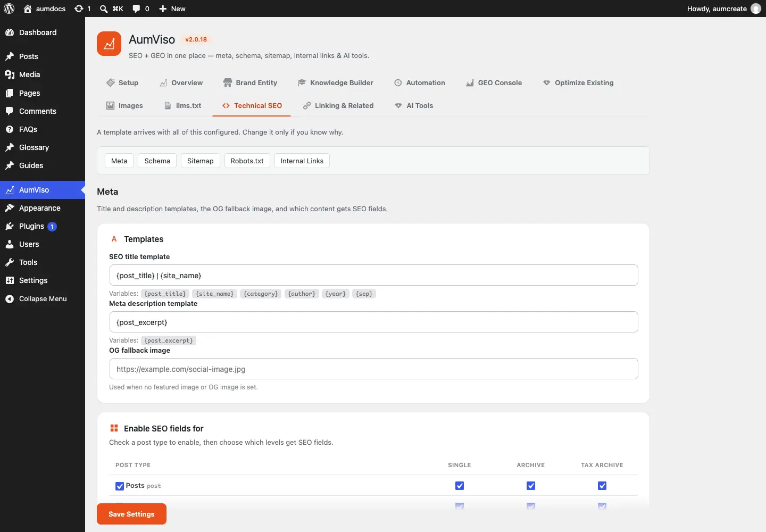This screenshot has width=766, height=532.
Task: Click the Users person icon
Action: 10,244
